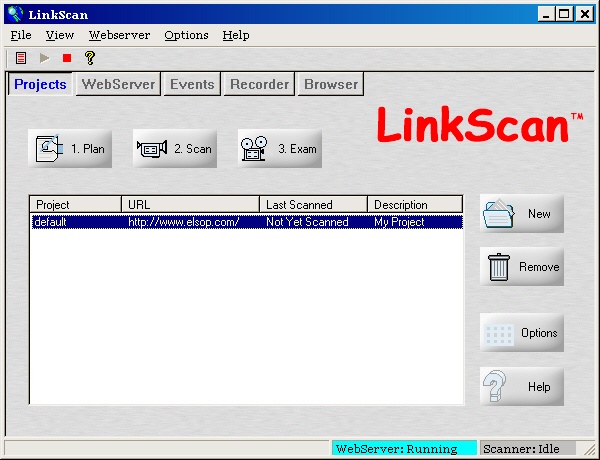
Task: Click the red stop square toolbar icon
Action: (x=67, y=58)
